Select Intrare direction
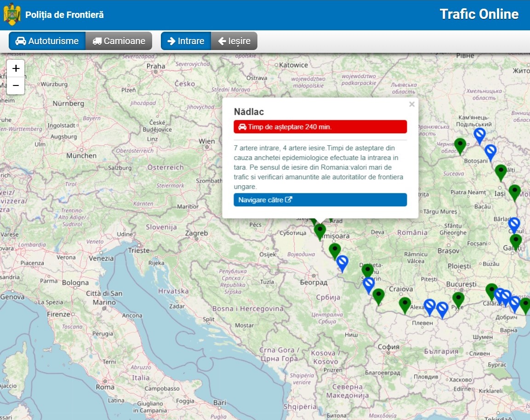Viewport: 530px width, 420px height. click(186, 41)
